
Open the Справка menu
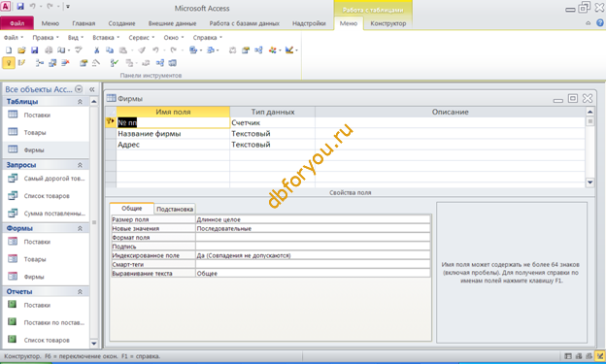point(208,38)
